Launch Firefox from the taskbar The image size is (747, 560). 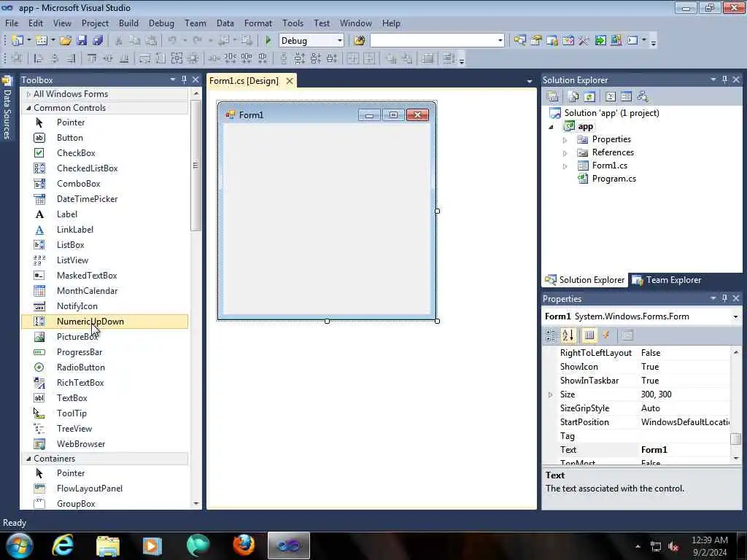244,545
